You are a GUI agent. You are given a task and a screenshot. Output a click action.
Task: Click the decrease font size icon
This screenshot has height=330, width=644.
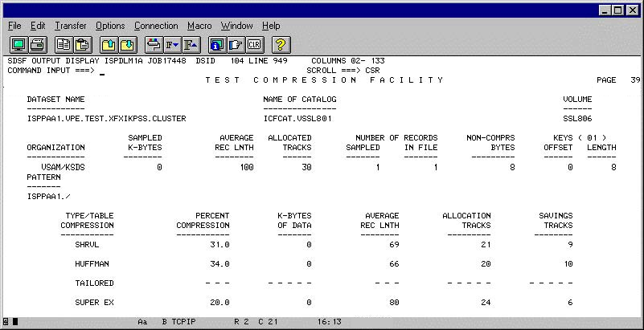[x=173, y=44]
